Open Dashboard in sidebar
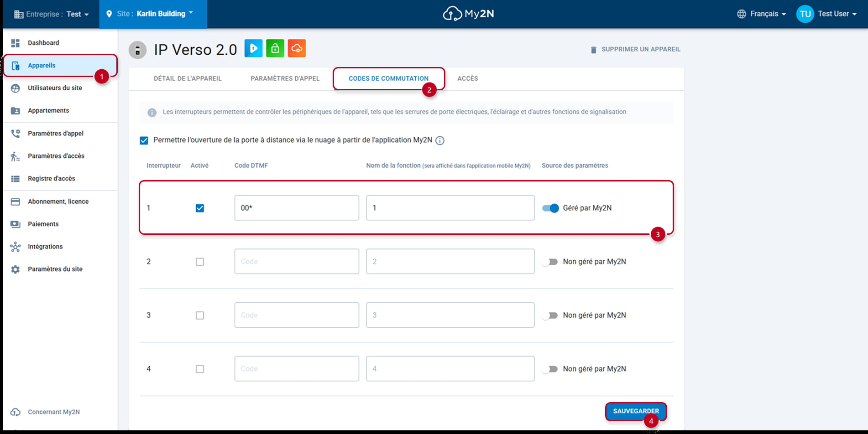868x434 pixels. coord(60,43)
